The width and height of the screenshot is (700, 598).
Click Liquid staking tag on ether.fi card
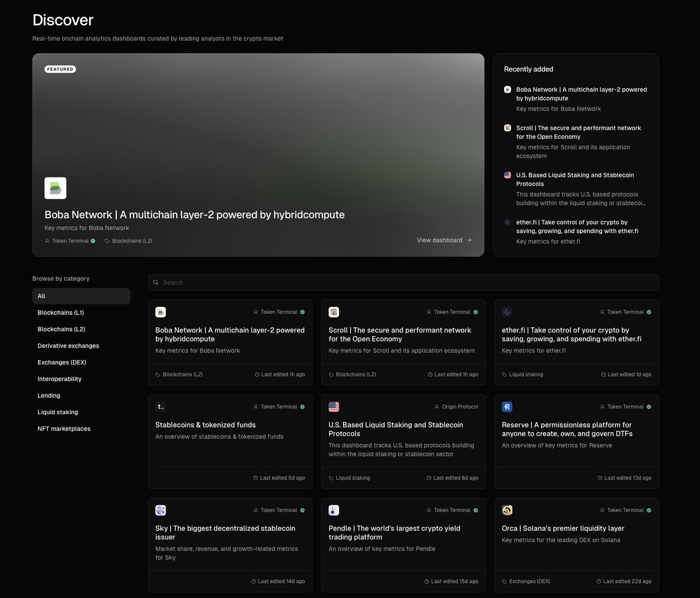tap(526, 375)
